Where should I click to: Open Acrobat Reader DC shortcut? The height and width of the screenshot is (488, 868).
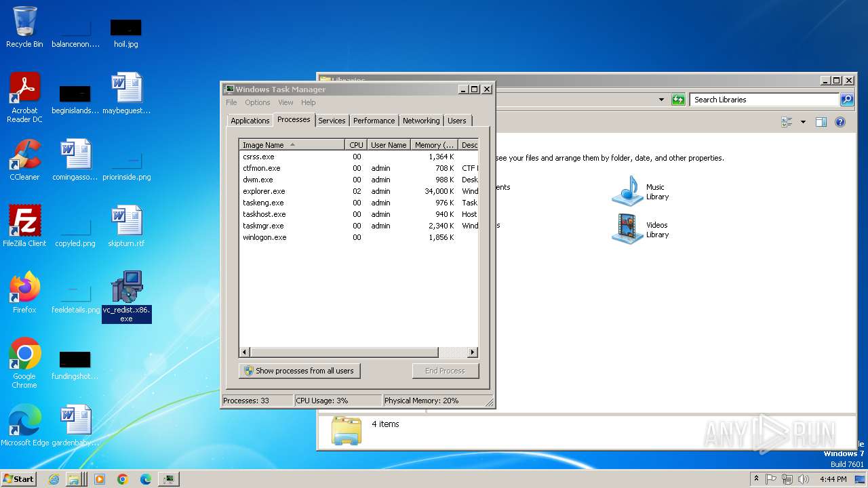tap(24, 98)
